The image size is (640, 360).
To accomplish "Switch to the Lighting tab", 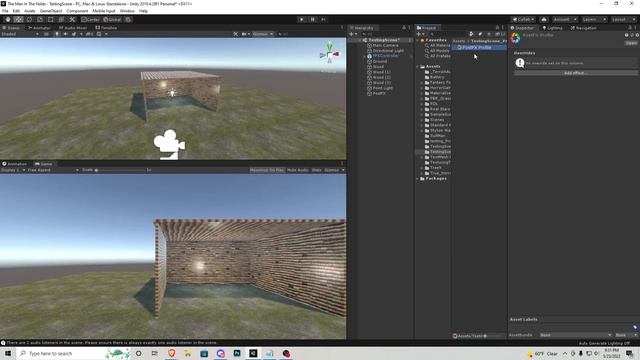I will 552,28.
